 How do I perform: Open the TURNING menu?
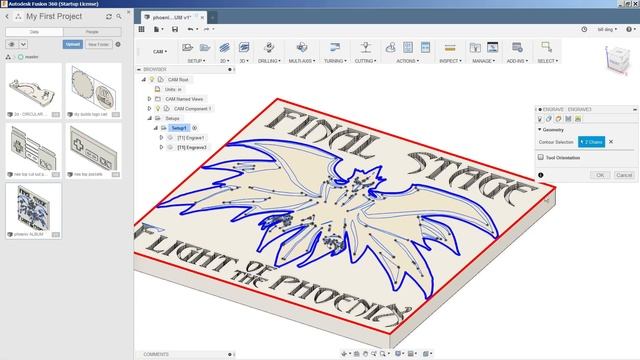tap(335, 61)
